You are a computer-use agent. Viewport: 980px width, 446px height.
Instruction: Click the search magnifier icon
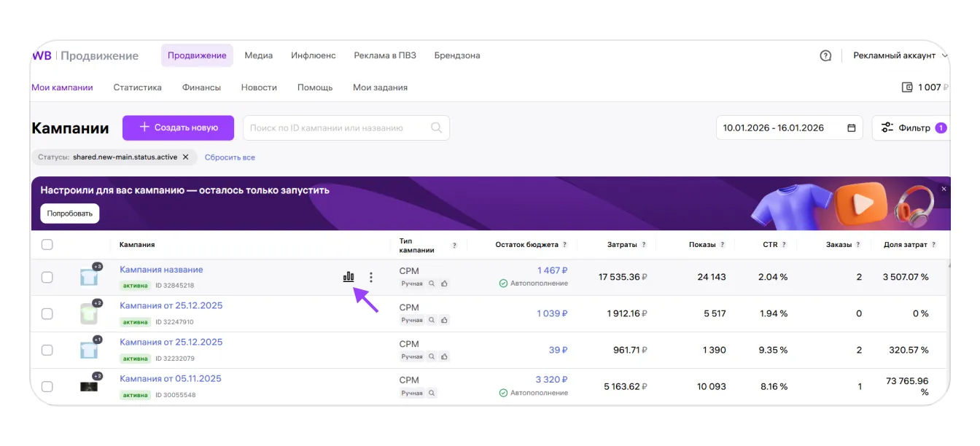point(436,128)
